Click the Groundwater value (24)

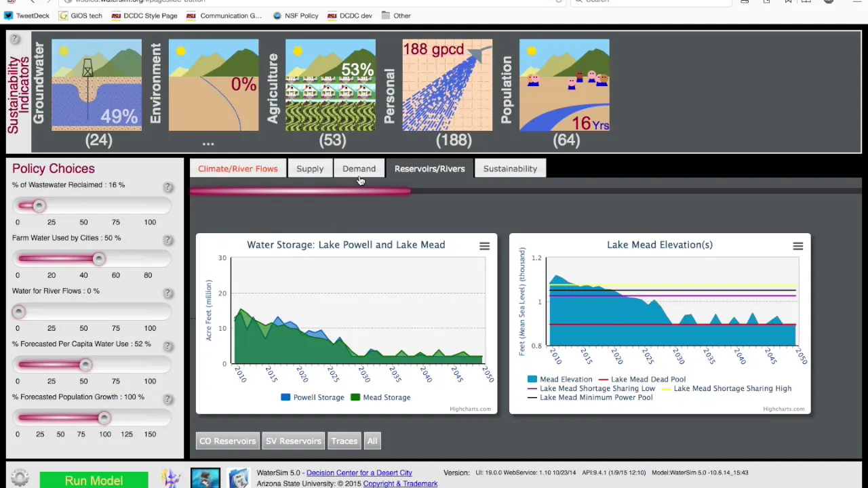[x=98, y=140]
